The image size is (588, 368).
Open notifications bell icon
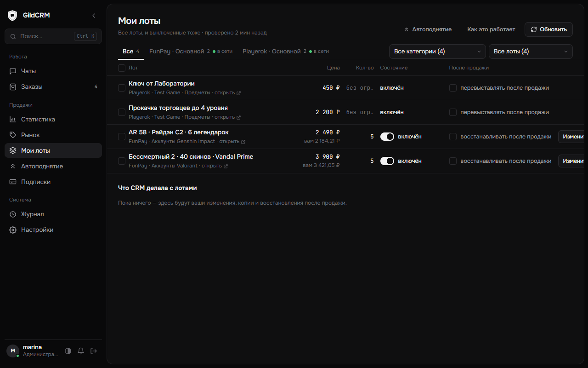(x=81, y=351)
